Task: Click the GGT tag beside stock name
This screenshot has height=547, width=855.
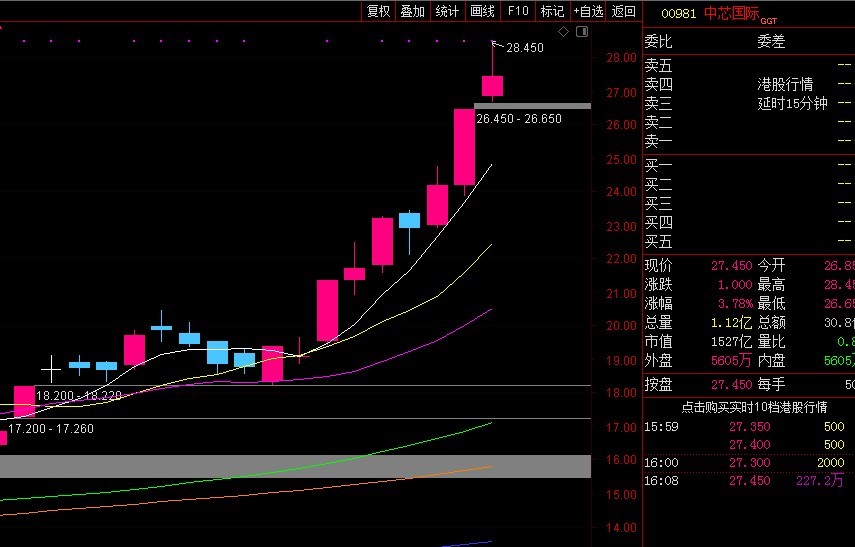Action: [768, 21]
